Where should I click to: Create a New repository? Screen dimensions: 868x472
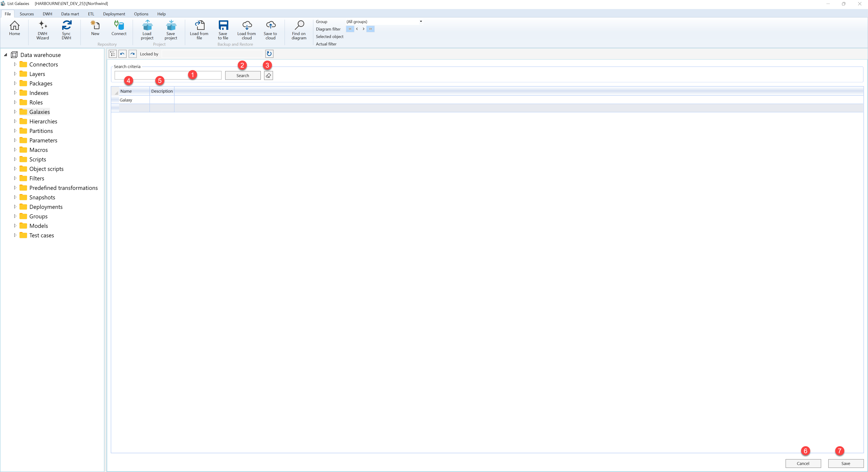pos(95,28)
